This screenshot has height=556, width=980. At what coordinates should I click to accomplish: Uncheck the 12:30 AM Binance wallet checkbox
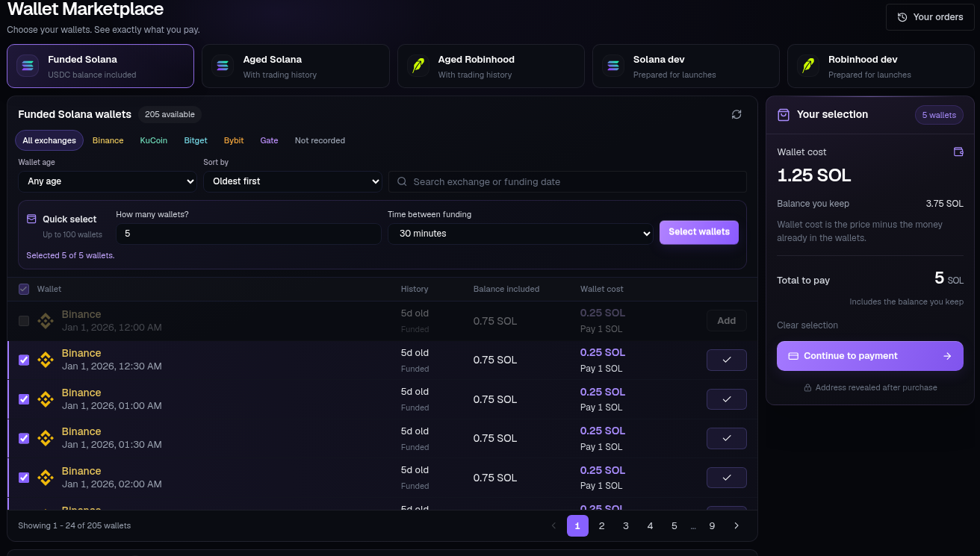[24, 360]
